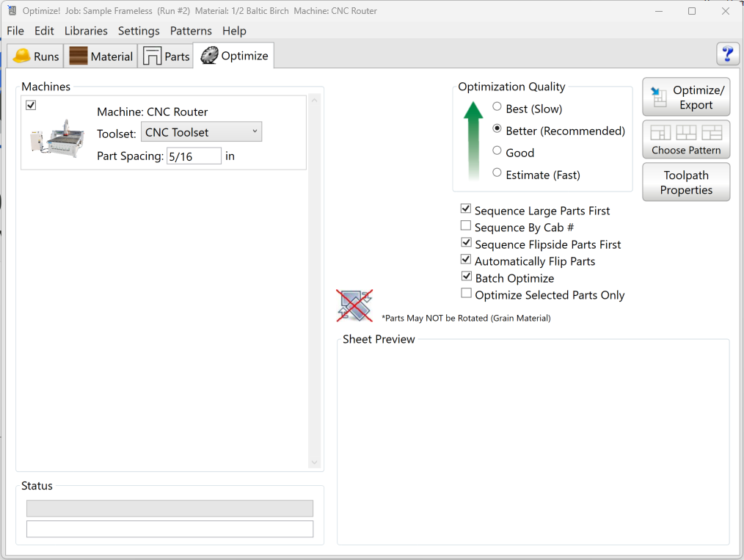Choose Estimate (Fast) quality option
This screenshot has height=560, width=744.
(x=497, y=173)
